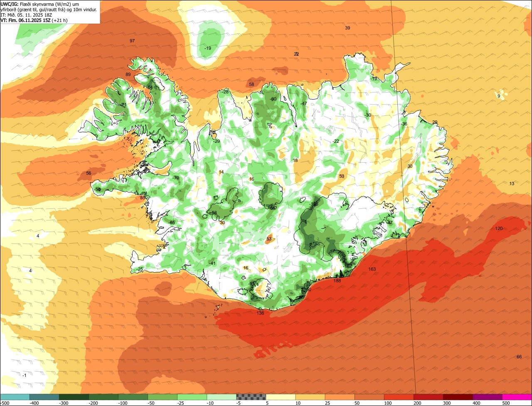The height and width of the screenshot is (406, 532).
Task: Click the map value 65
Action: coord(172,223)
